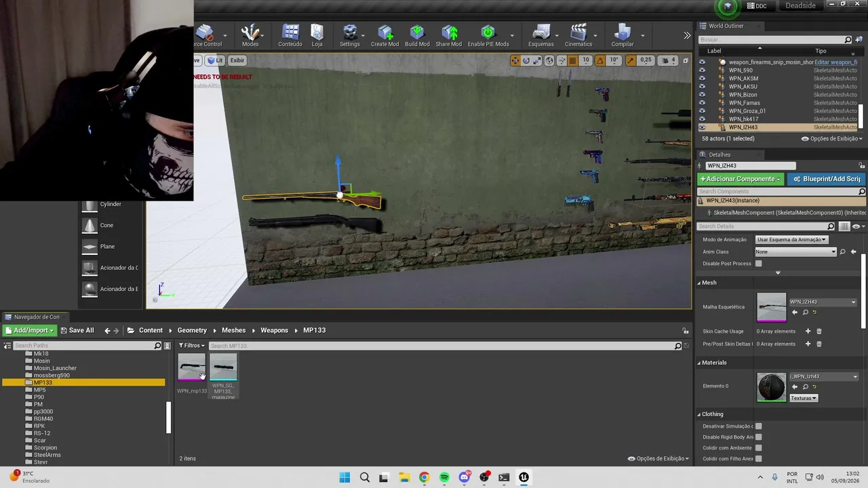The image size is (868, 488).
Task: Click the Create Mod toolbar icon
Action: point(384,36)
